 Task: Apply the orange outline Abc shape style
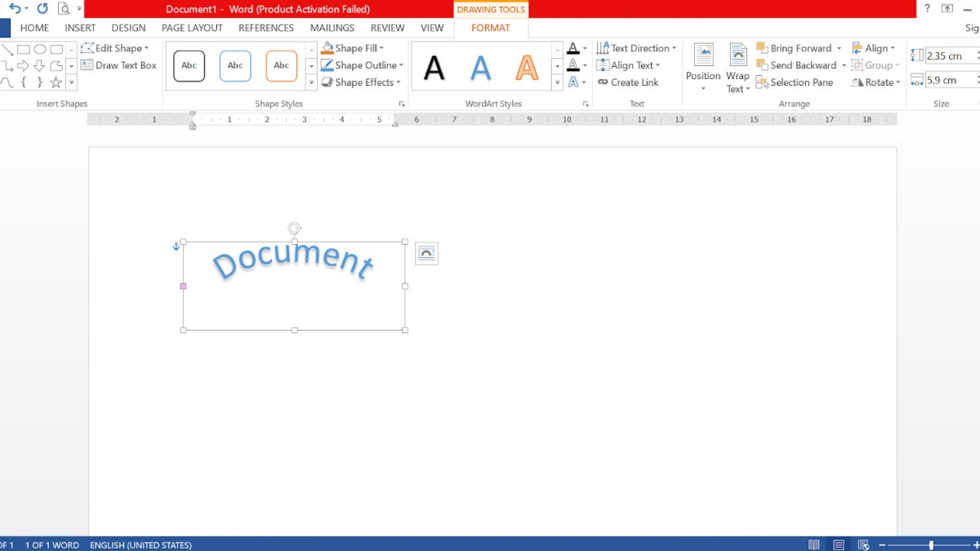click(282, 66)
